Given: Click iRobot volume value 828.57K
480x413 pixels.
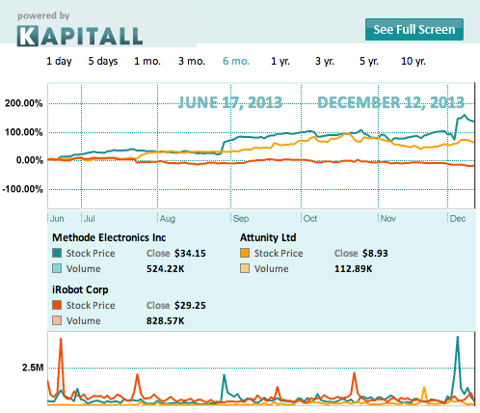Looking at the screenshot, I should (165, 321).
